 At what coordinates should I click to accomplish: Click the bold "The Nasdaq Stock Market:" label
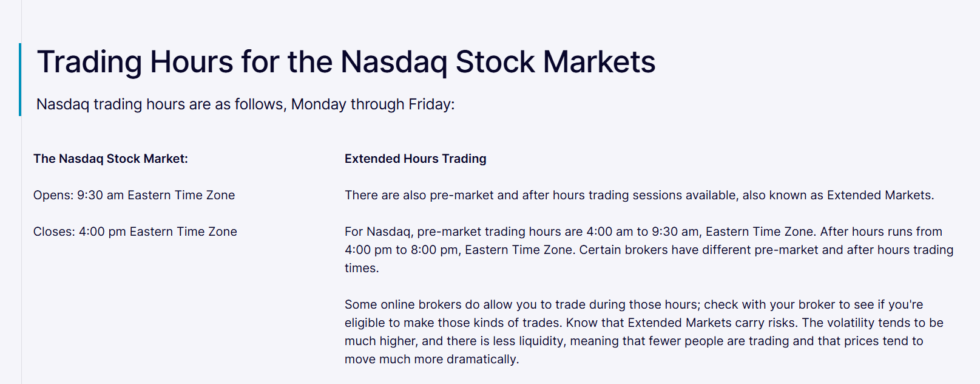[110, 159]
